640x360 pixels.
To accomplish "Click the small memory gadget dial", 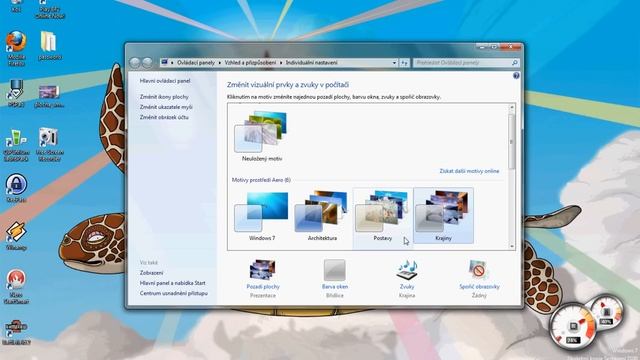I will point(607,313).
